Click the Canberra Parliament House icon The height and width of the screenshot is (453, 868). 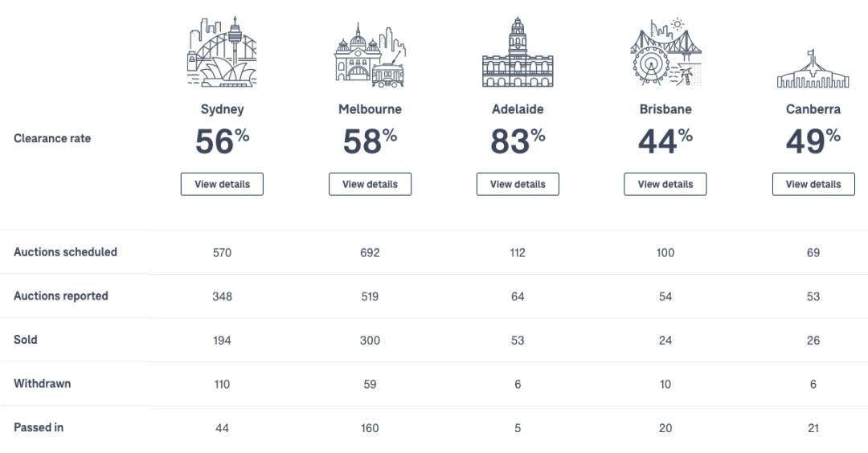(813, 68)
